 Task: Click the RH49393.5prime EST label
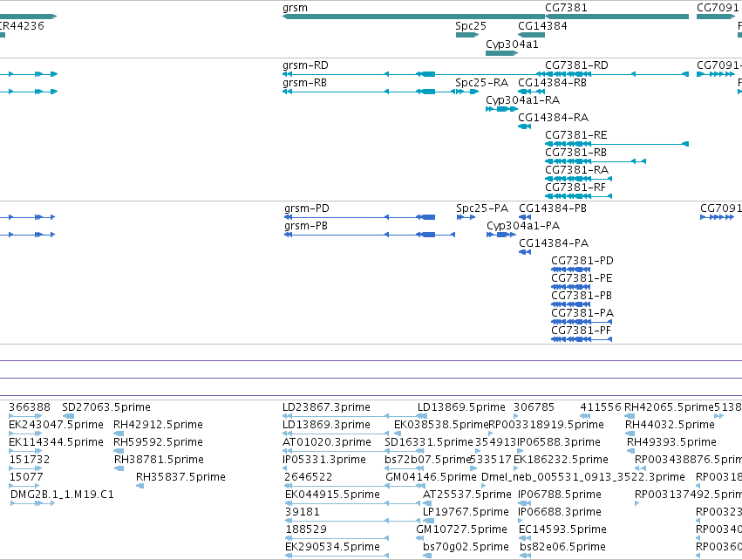click(671, 442)
